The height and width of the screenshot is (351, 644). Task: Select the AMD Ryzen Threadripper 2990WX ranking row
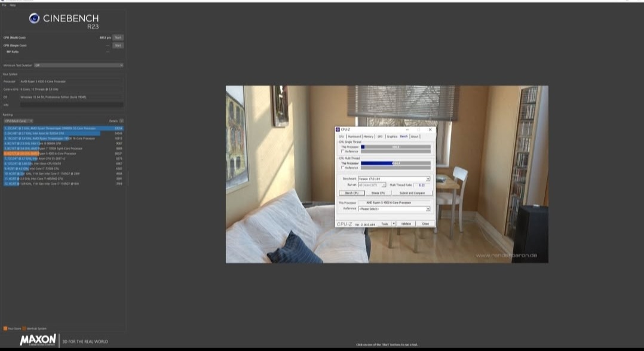point(63,128)
